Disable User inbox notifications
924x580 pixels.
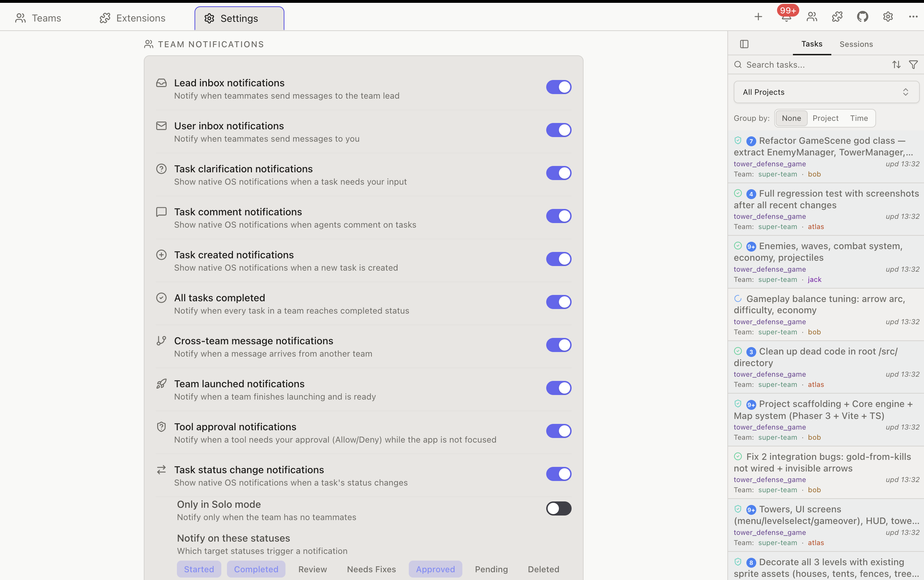tap(559, 130)
